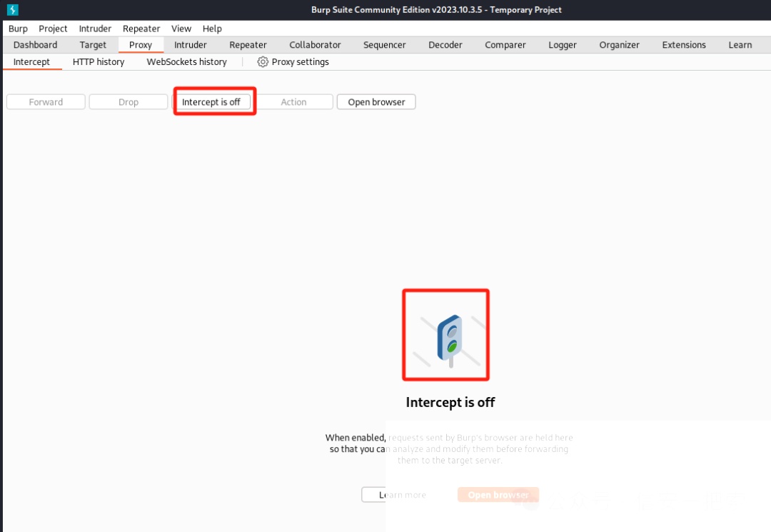The height and width of the screenshot is (532, 771).
Task: Open the Logger tab
Action: [563, 45]
